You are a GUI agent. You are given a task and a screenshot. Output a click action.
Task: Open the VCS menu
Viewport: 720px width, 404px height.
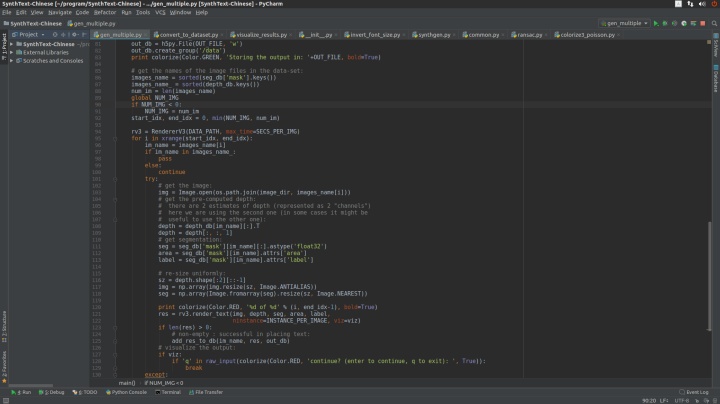click(x=160, y=12)
